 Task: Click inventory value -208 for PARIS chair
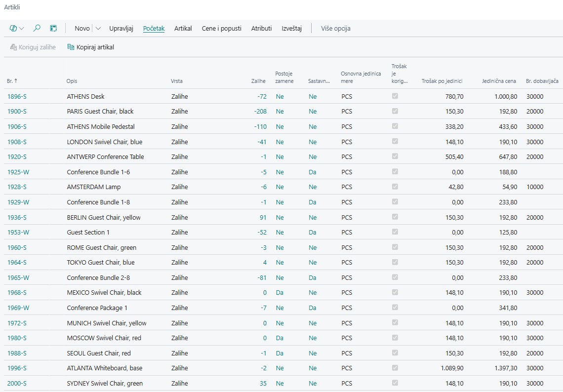(260, 112)
